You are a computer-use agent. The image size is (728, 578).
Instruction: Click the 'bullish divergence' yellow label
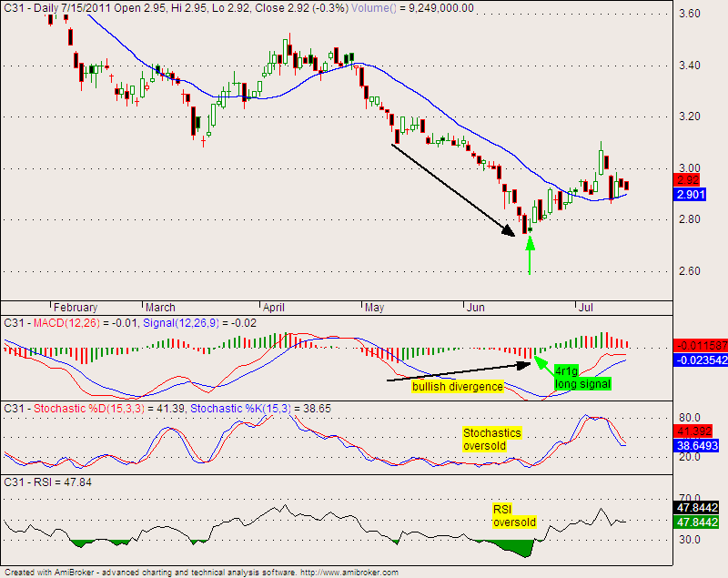tap(457, 387)
